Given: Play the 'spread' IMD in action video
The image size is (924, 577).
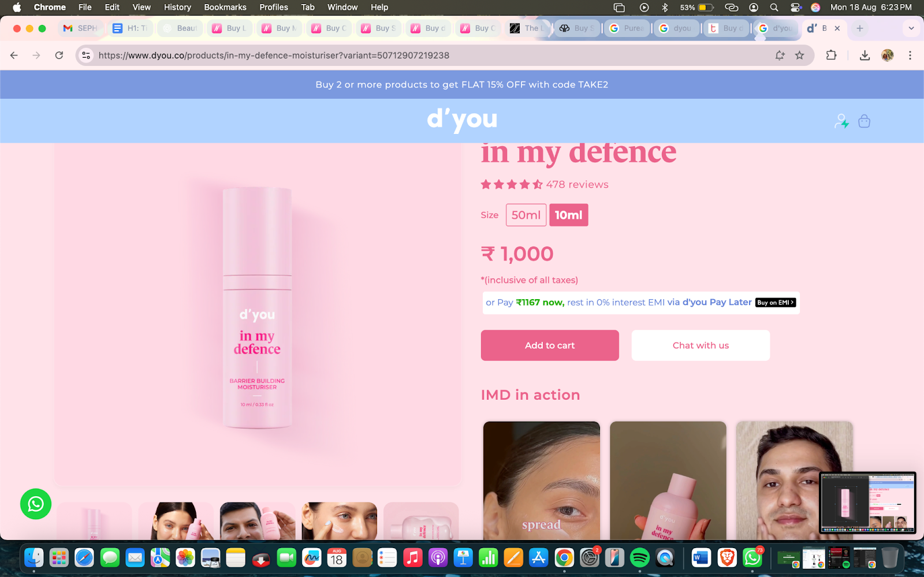Looking at the screenshot, I should [542, 481].
